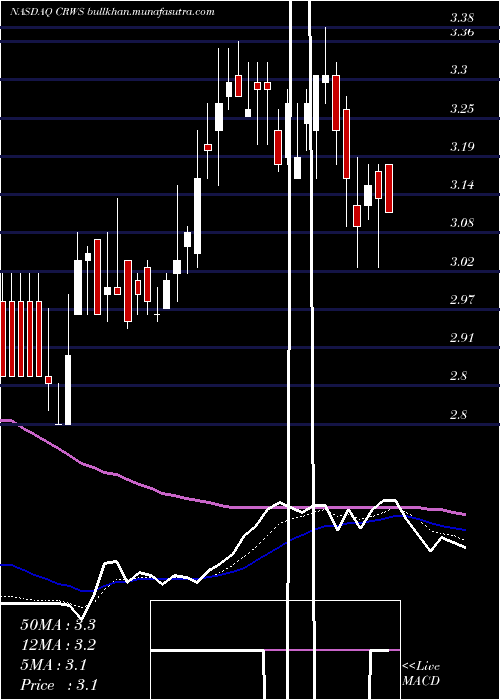Click the 2.97 price axis label
The width and height of the screenshot is (500, 700).
point(462,299)
